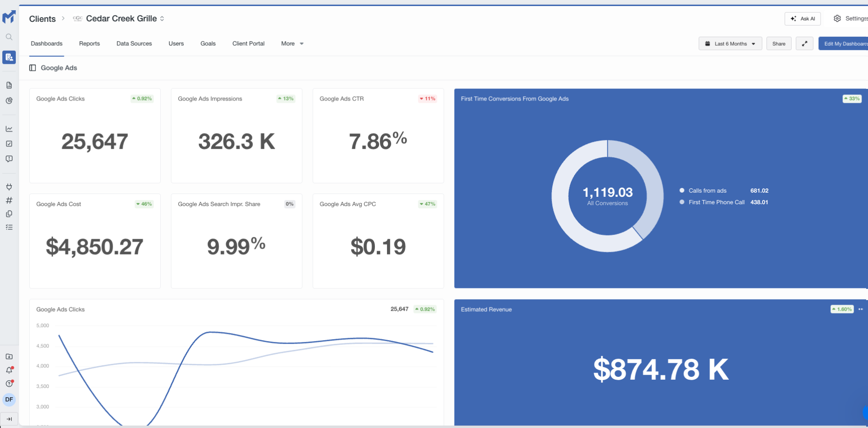The image size is (868, 428).
Task: Open the Last 6 Months date dropdown
Action: (730, 44)
